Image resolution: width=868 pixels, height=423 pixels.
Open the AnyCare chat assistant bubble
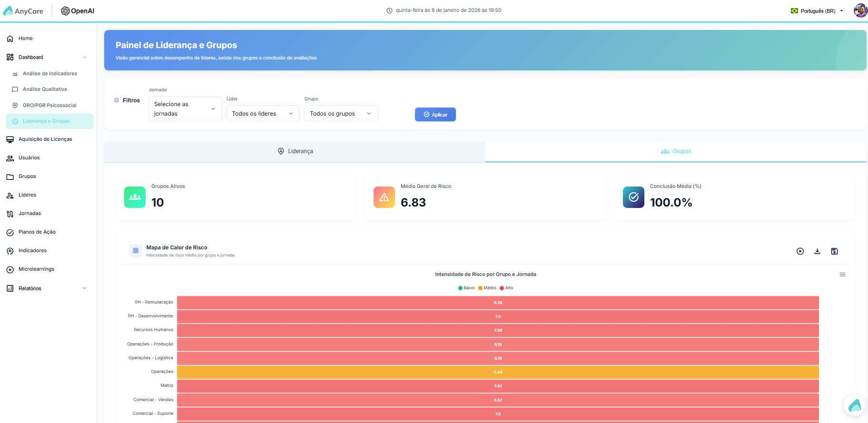855,405
